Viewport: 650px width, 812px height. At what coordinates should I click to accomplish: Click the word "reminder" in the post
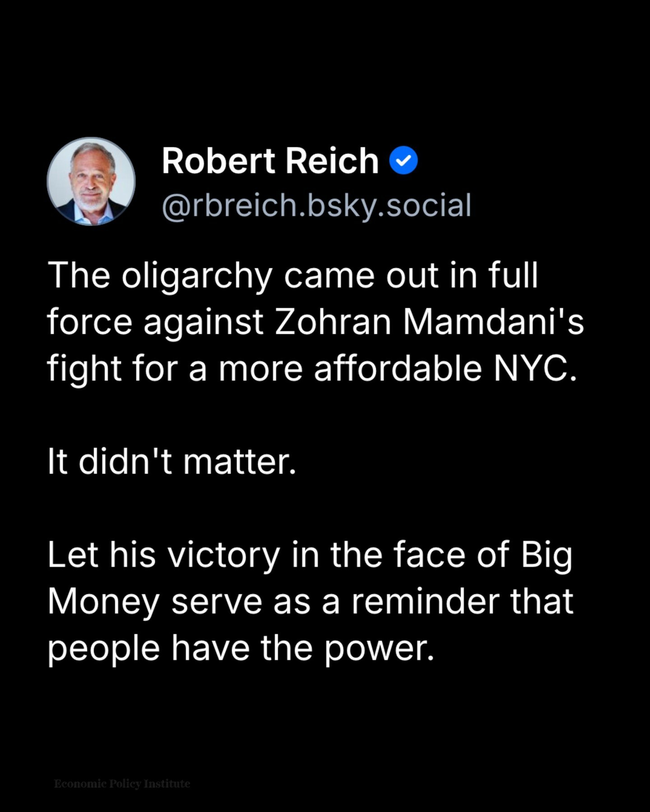pyautogui.click(x=425, y=601)
